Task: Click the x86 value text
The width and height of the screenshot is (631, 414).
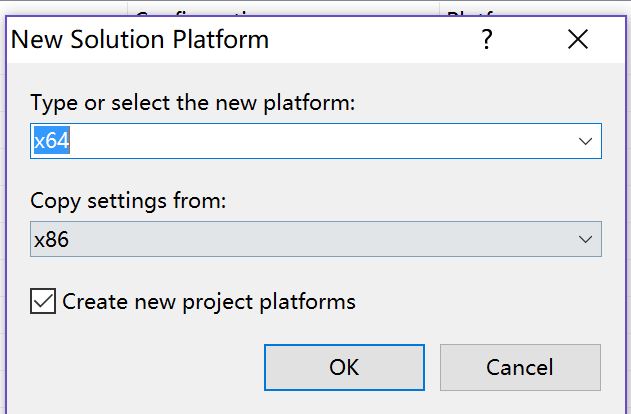Action: coord(50,239)
